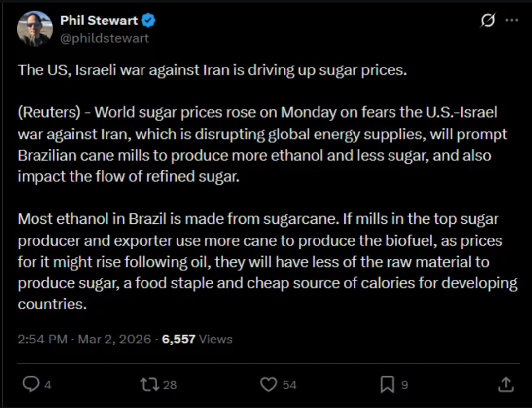532x408 pixels.
Task: Open Phil Stewart's profile picture
Action: pyautogui.click(x=35, y=29)
